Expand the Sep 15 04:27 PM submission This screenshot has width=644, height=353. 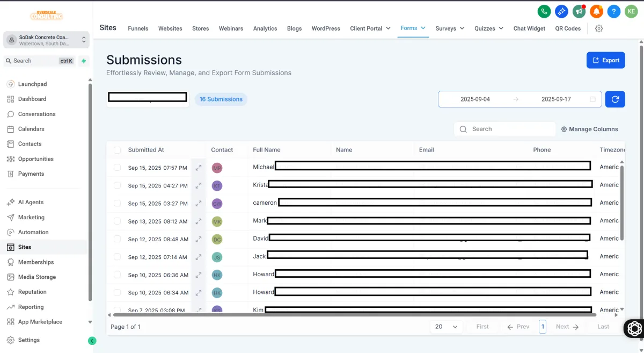click(199, 185)
